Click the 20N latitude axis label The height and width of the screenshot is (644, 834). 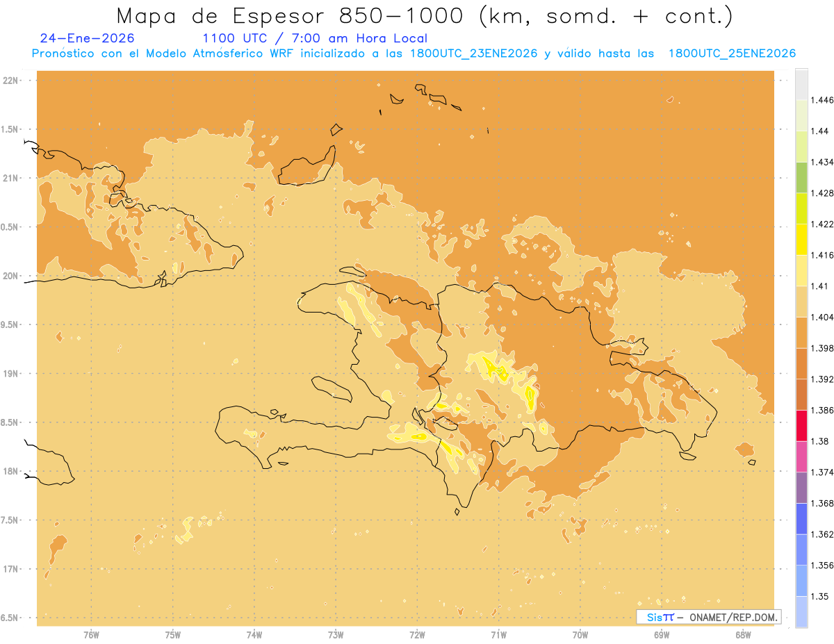coord(10,276)
